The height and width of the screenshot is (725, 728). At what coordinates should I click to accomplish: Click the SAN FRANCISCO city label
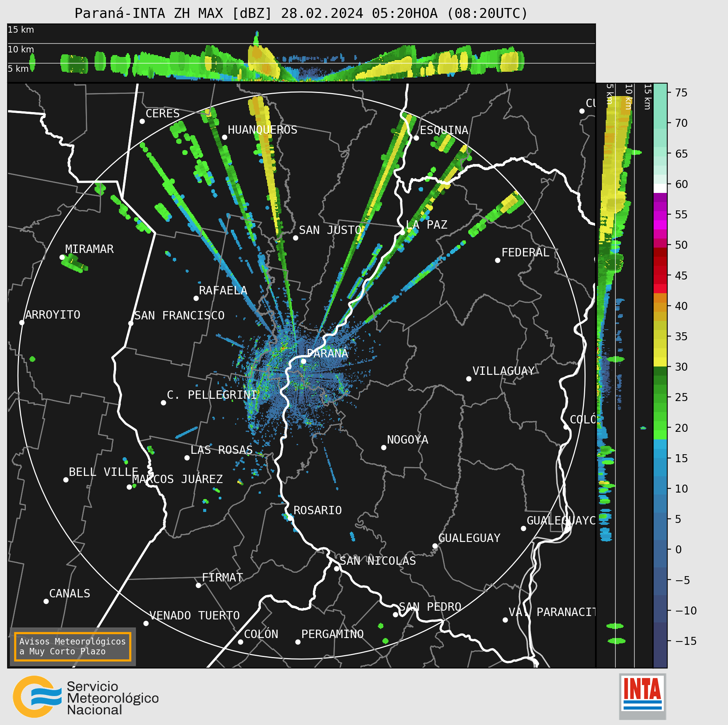click(x=179, y=316)
